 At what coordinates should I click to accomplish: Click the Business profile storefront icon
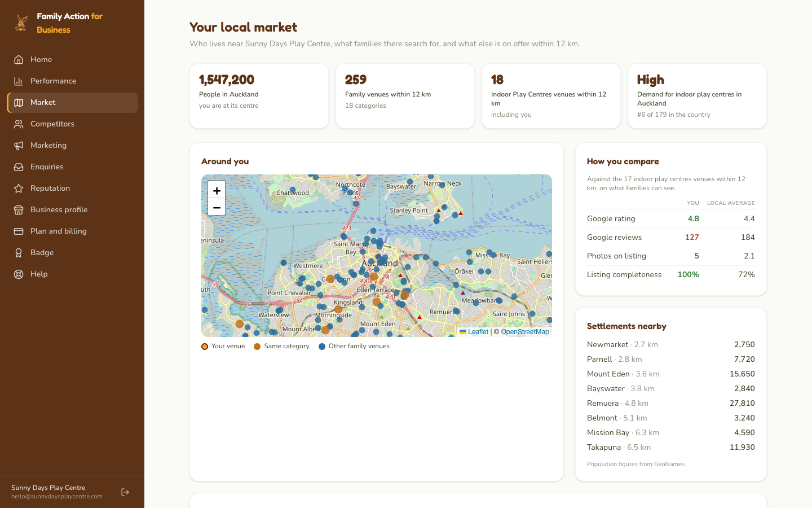pyautogui.click(x=19, y=209)
